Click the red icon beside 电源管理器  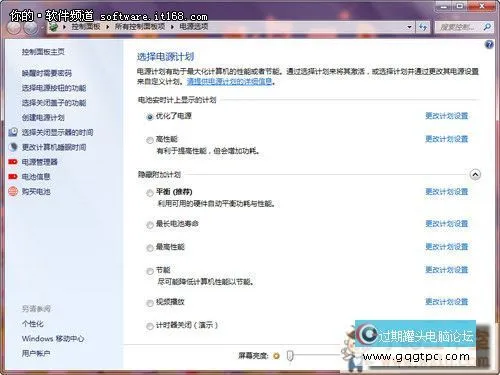coord(13,162)
